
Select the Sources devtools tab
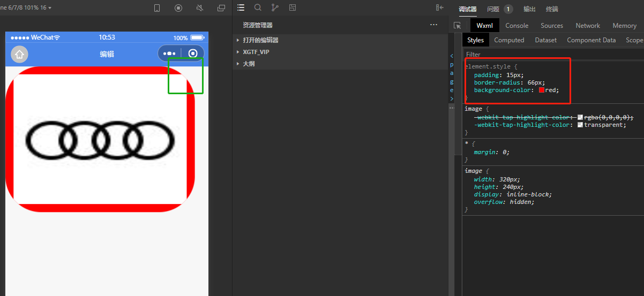(552, 26)
